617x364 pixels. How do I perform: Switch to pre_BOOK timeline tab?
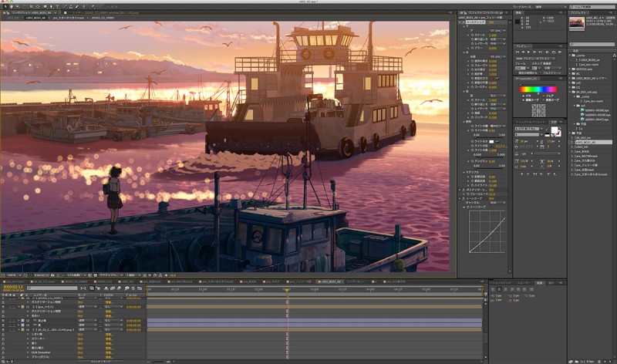[x=250, y=281]
